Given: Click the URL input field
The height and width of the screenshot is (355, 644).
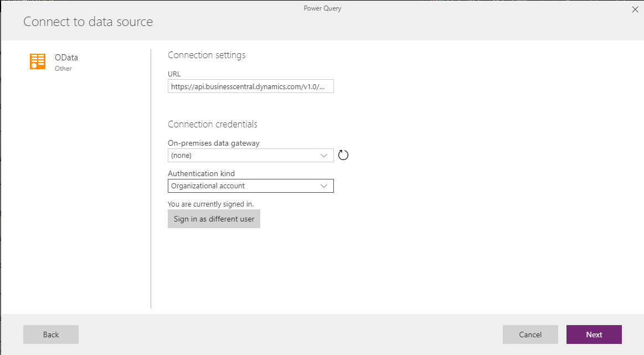Looking at the screenshot, I should (250, 86).
